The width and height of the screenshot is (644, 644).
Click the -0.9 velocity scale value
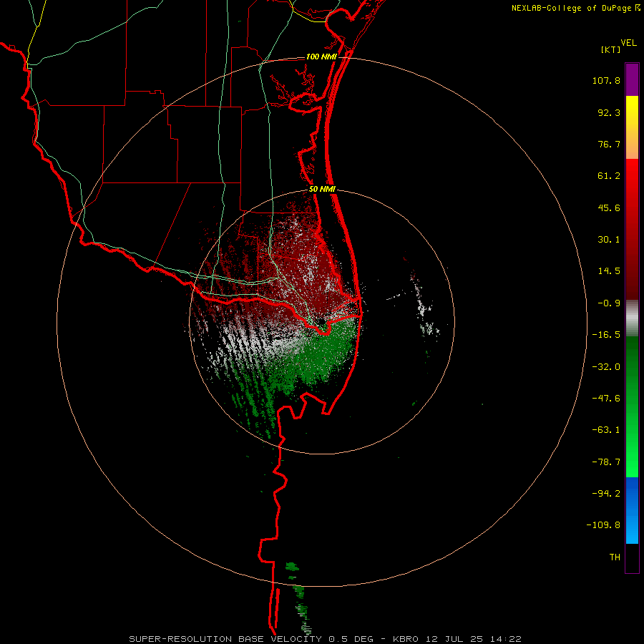point(609,303)
